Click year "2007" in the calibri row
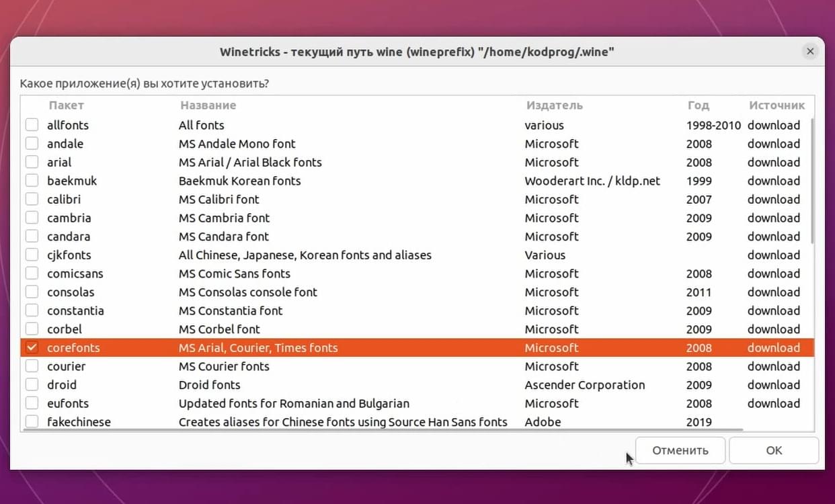 click(699, 200)
